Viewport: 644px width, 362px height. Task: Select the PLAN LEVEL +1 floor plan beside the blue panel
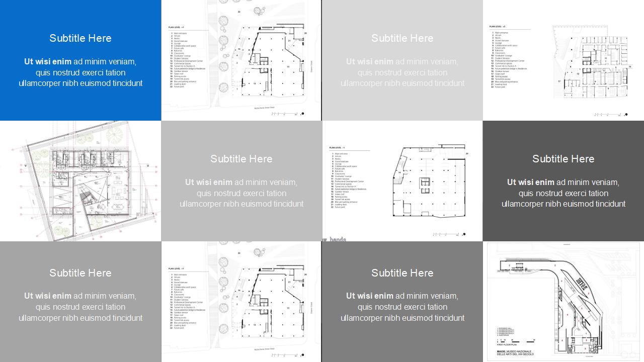[x=241, y=60]
